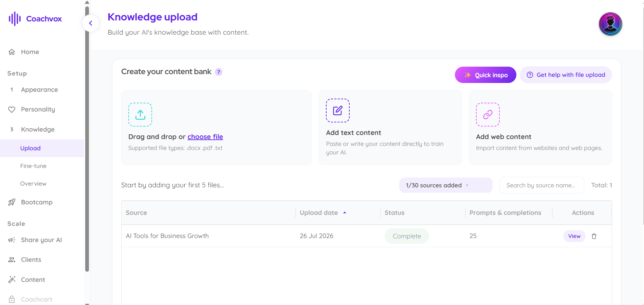Screen dimensions: 644x305
Task: Click the Share your AI megaphone icon
Action: click(12, 240)
